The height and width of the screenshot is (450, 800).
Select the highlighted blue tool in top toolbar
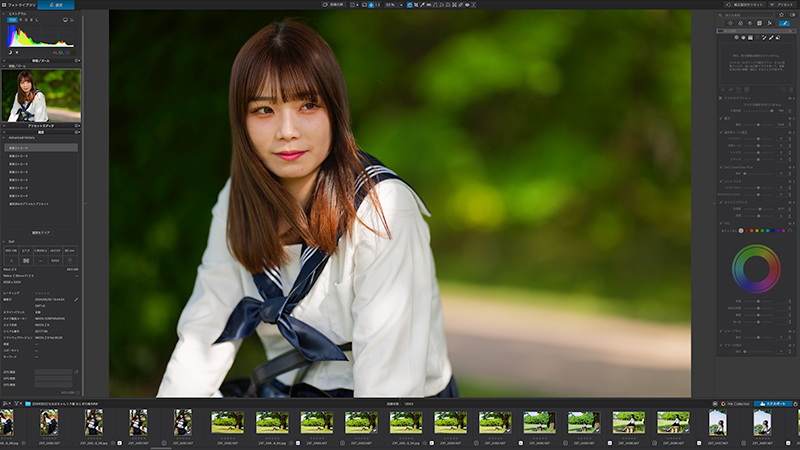pyautogui.click(x=409, y=5)
